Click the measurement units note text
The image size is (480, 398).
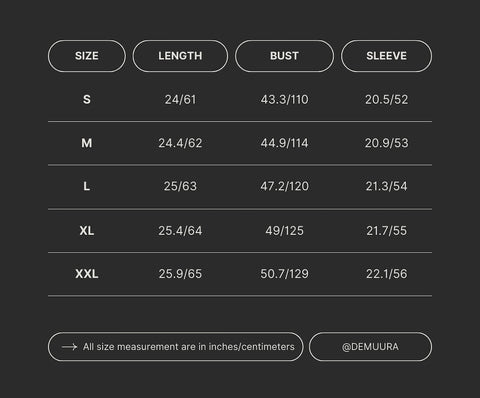(x=189, y=347)
